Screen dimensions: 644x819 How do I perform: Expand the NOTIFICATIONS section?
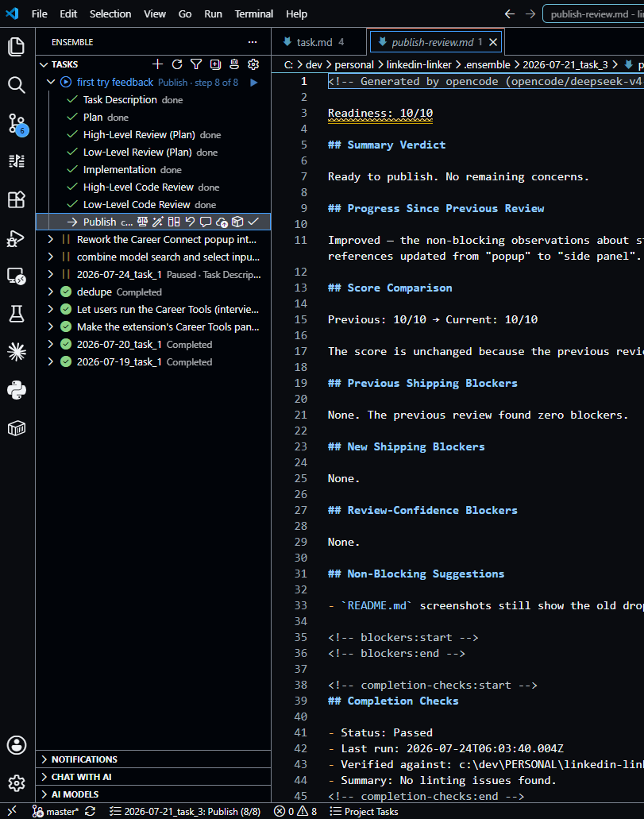point(153,759)
